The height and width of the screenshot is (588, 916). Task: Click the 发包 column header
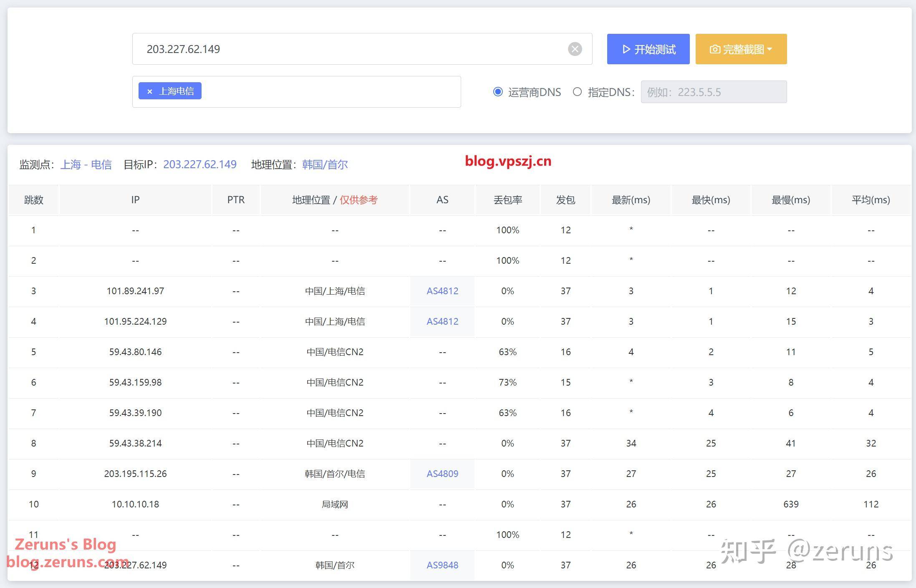[x=565, y=200]
